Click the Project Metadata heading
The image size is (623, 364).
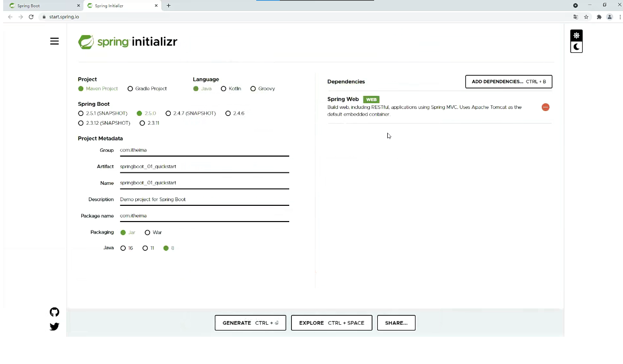click(x=100, y=139)
